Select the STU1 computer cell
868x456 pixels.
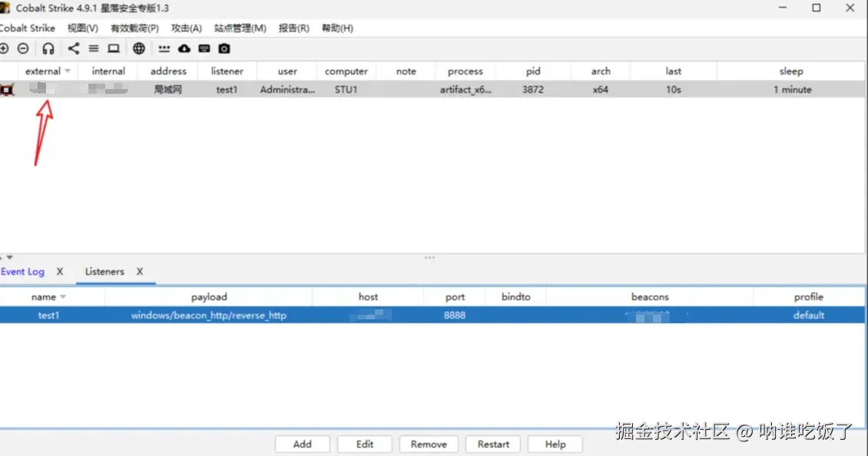[x=346, y=90]
